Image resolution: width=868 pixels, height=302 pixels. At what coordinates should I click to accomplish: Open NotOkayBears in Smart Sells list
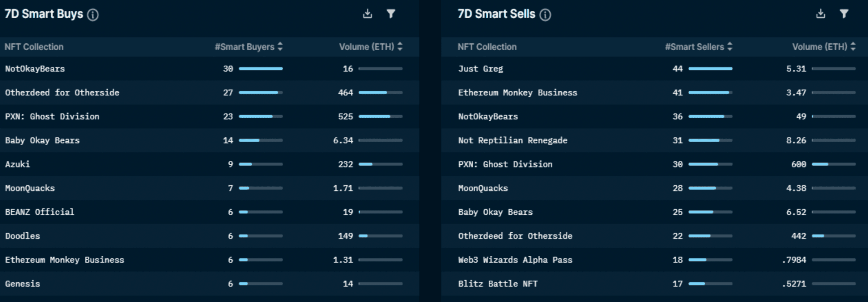(x=488, y=116)
